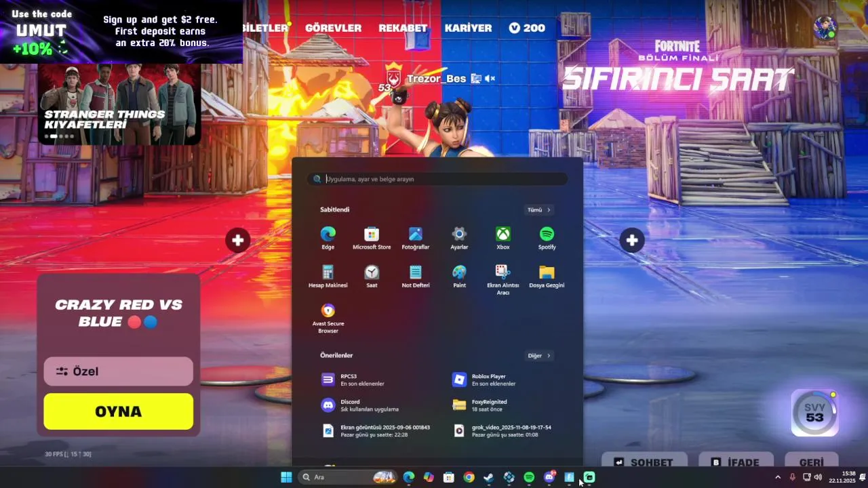The image size is (868, 488).
Task: Open Edge from pinned apps
Action: [x=328, y=238]
